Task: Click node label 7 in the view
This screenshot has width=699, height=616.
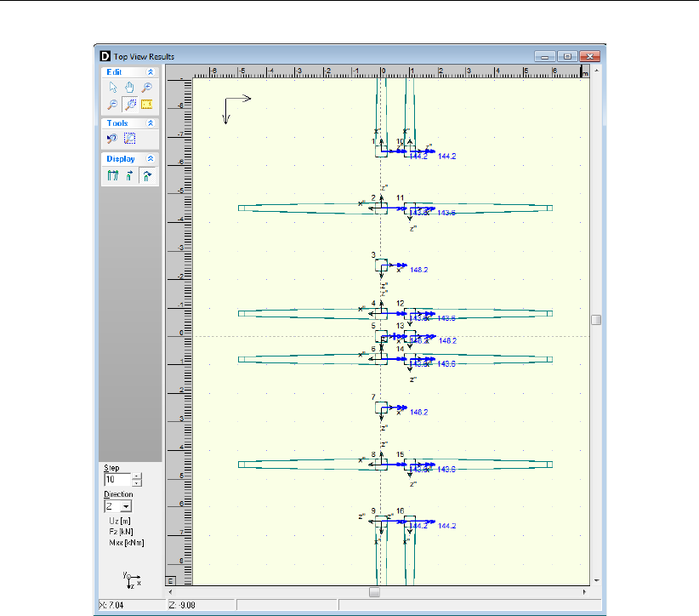Action: click(x=373, y=397)
